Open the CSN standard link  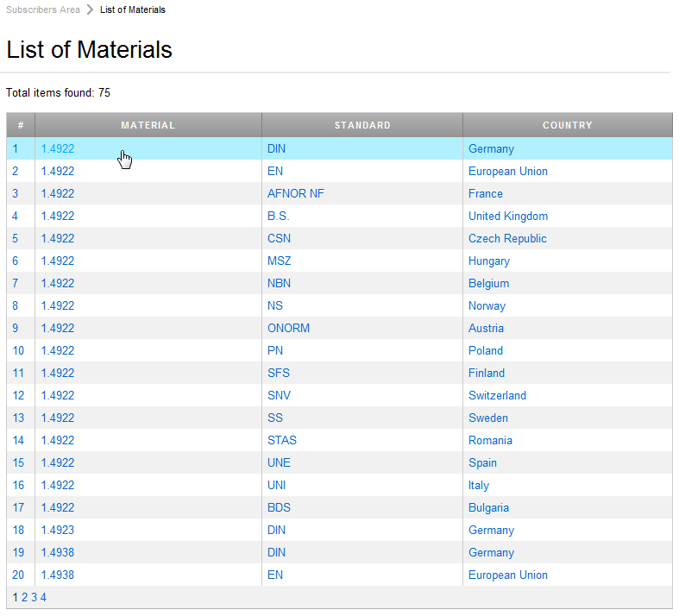(x=279, y=238)
